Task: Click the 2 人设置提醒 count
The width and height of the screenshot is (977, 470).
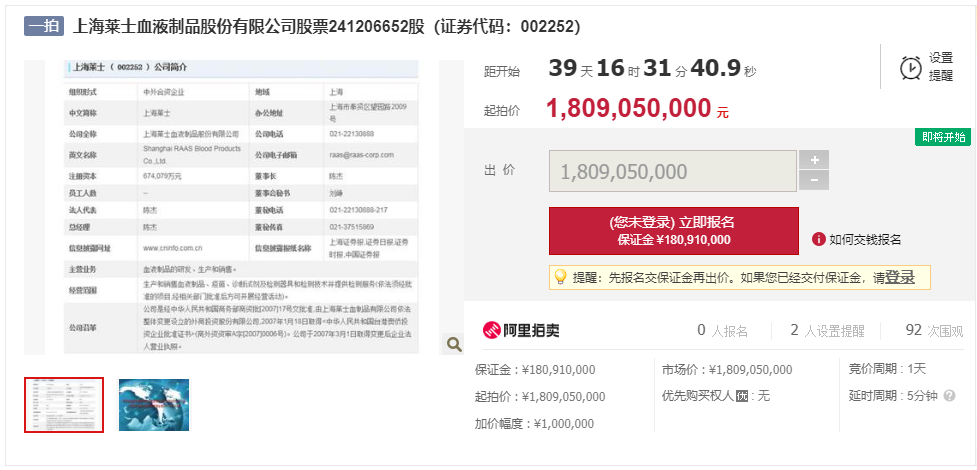Action: click(x=827, y=331)
